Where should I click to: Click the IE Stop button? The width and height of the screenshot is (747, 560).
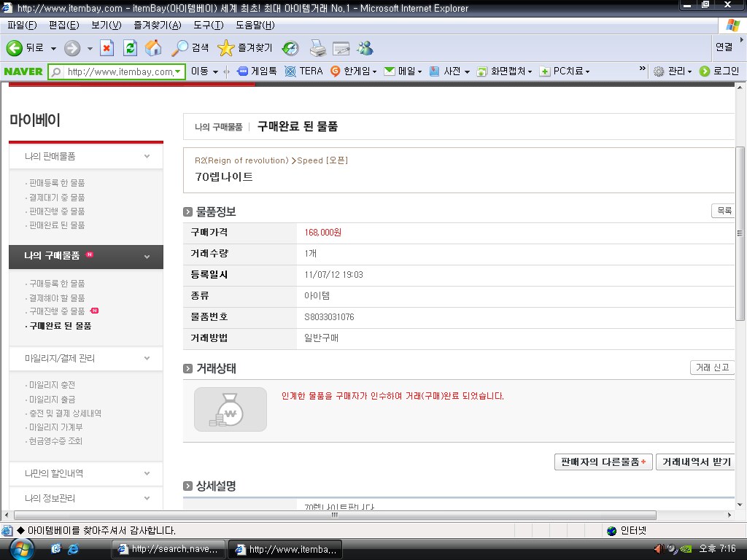pyautogui.click(x=107, y=48)
